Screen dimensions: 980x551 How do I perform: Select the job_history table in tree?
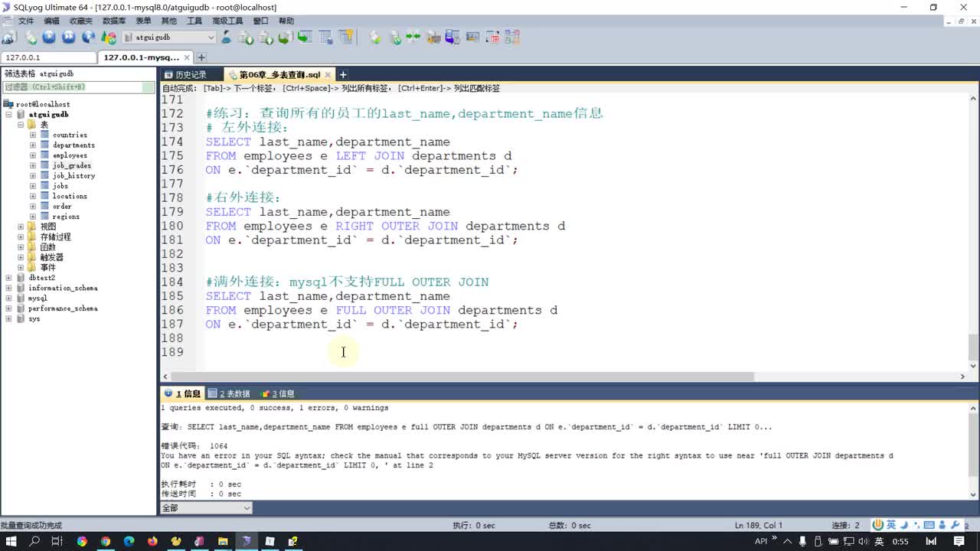click(x=73, y=175)
